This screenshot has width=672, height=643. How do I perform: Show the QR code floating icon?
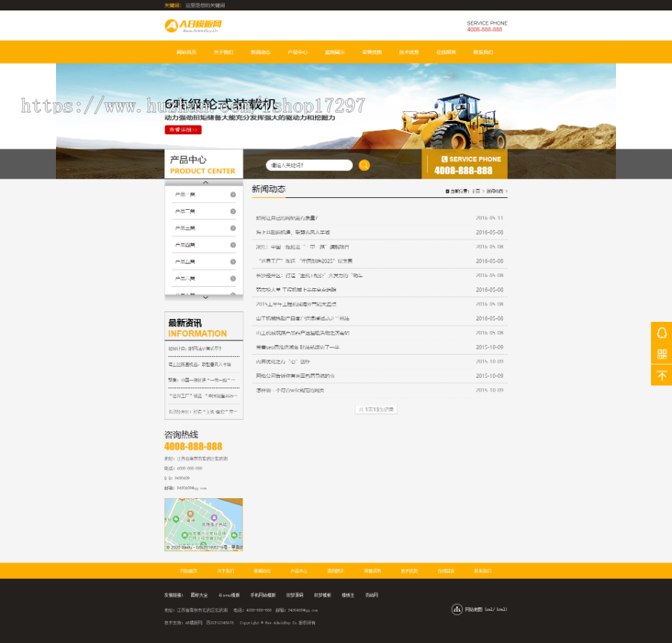[662, 354]
